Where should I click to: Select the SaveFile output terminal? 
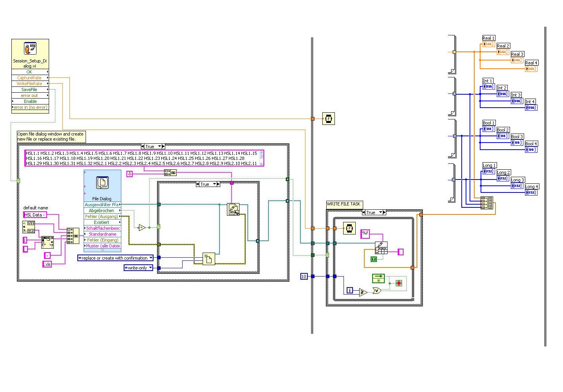tap(30, 90)
